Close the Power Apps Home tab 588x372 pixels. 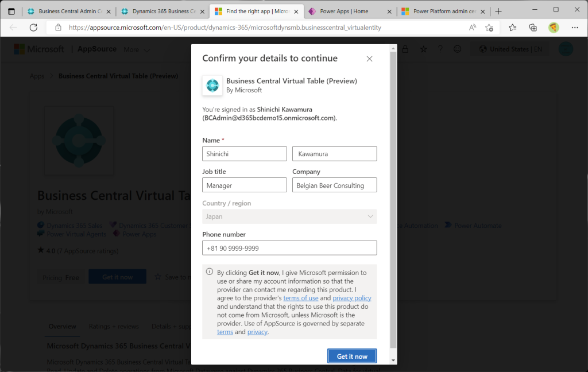389,11
